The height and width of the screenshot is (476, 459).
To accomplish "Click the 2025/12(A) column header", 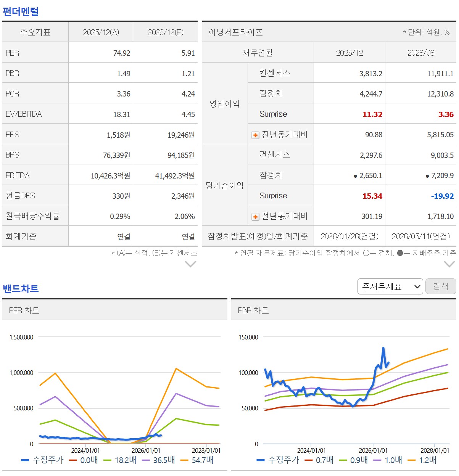I will tap(101, 32).
